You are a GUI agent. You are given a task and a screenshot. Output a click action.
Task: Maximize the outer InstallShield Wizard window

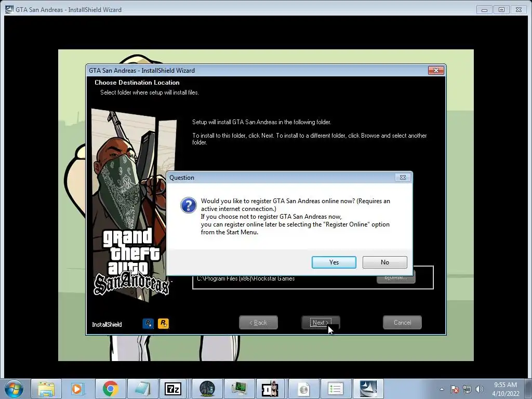(x=501, y=9)
